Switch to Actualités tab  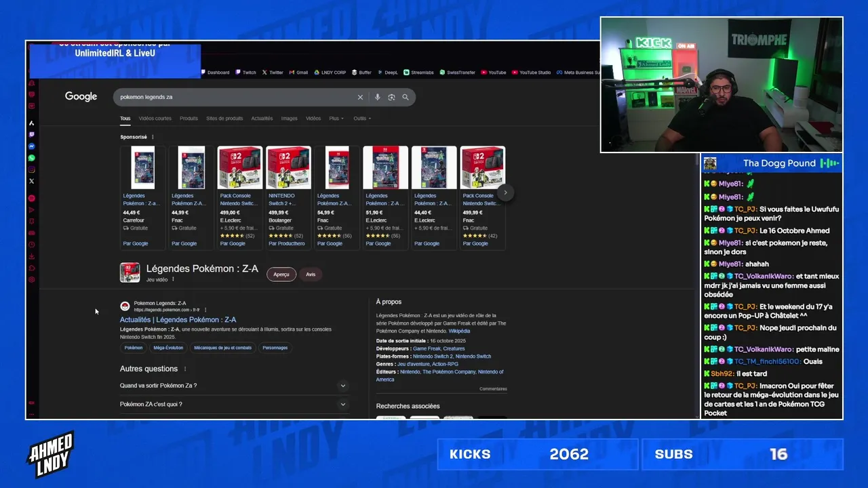tap(262, 119)
